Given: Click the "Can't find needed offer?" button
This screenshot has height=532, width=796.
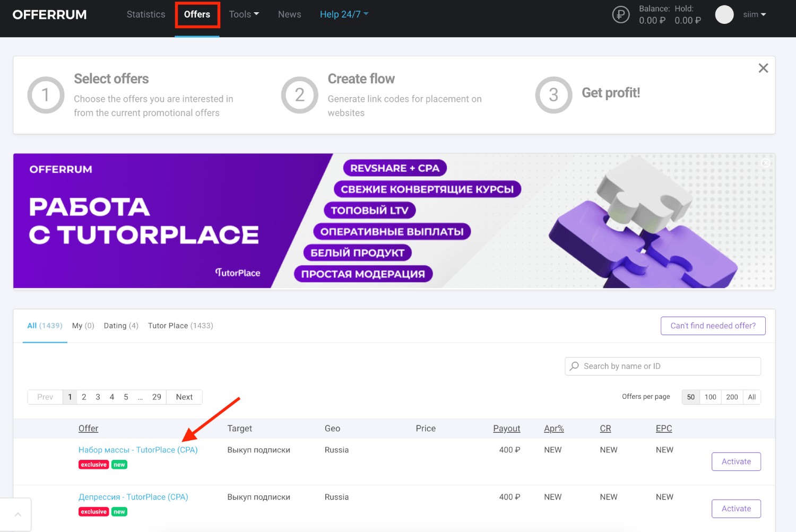Looking at the screenshot, I should click(713, 326).
